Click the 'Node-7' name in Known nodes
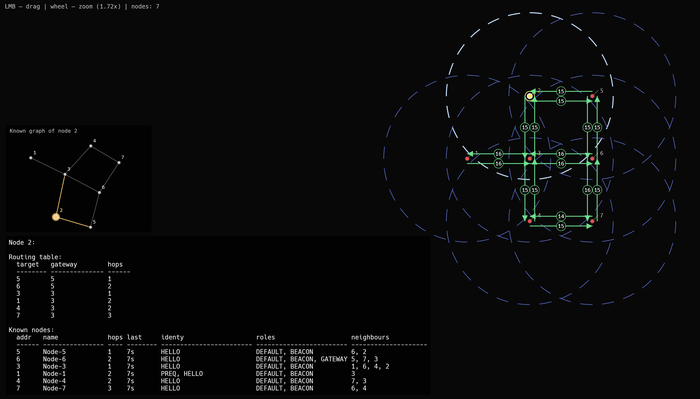The image size is (700, 399). (x=54, y=388)
